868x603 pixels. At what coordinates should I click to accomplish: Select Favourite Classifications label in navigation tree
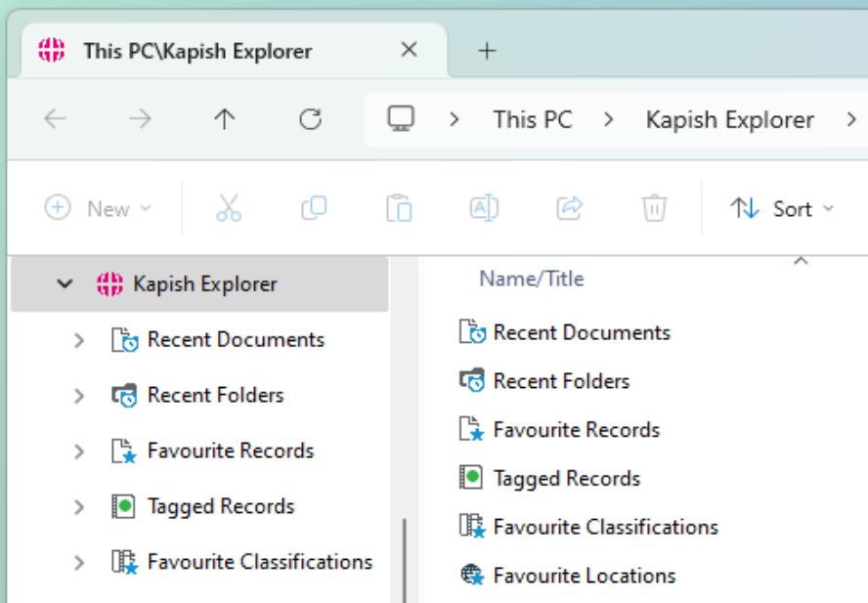pos(260,562)
